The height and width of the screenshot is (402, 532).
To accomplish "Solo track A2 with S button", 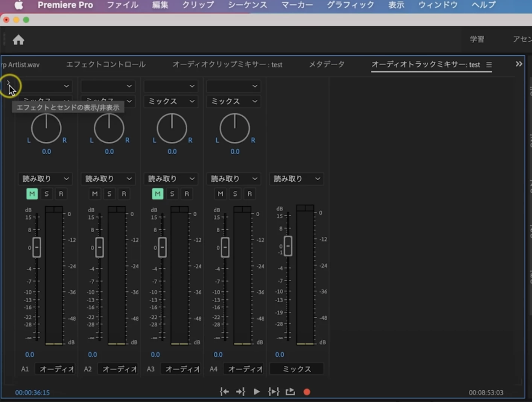I will [x=109, y=194].
